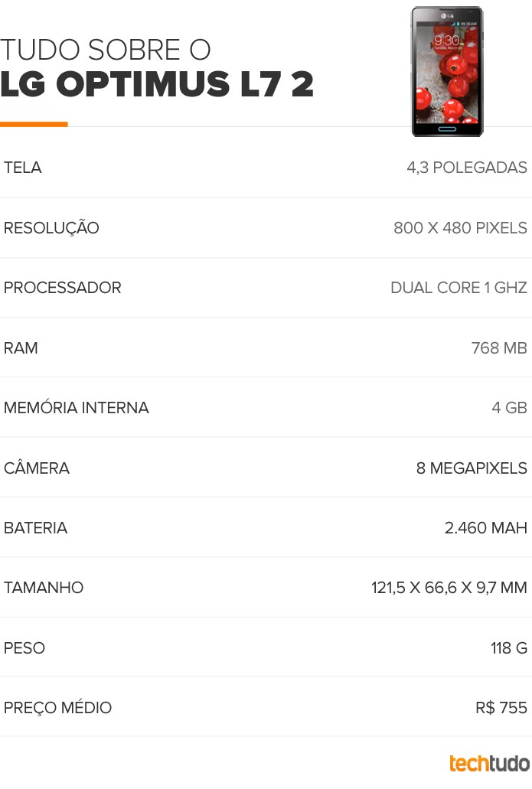Click the TUDO SOBRE O heading
The height and width of the screenshot is (789, 532).
(105, 50)
